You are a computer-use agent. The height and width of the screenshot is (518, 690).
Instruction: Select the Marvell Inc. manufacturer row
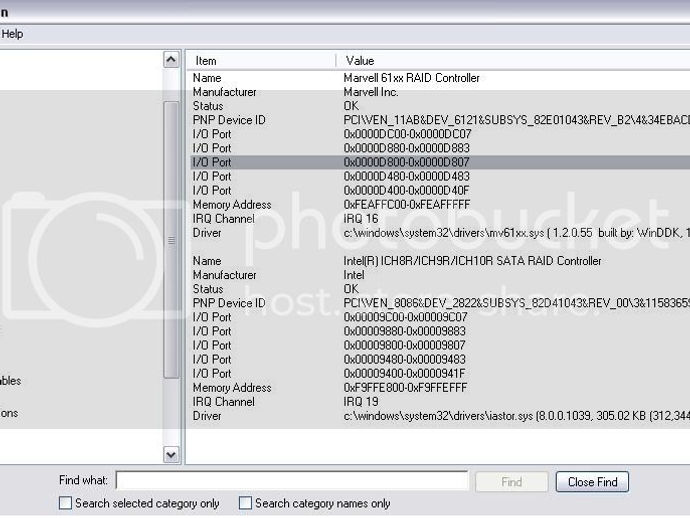click(x=440, y=92)
